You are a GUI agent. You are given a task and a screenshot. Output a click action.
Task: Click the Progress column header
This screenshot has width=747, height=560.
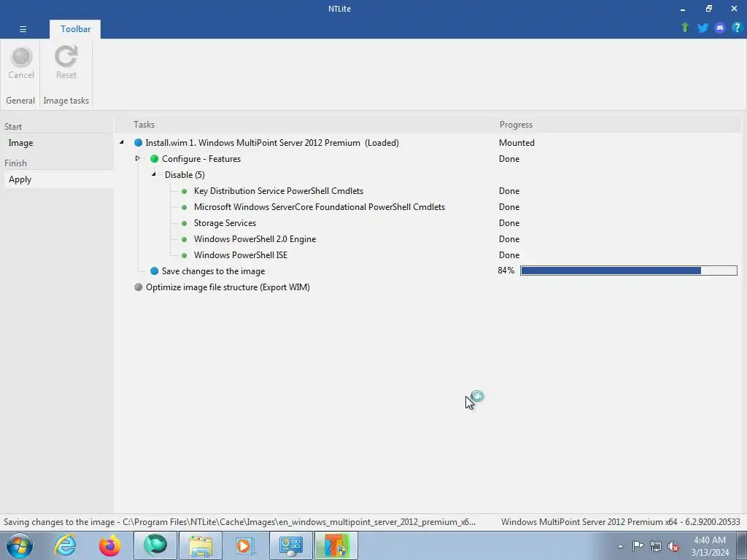[x=516, y=124]
